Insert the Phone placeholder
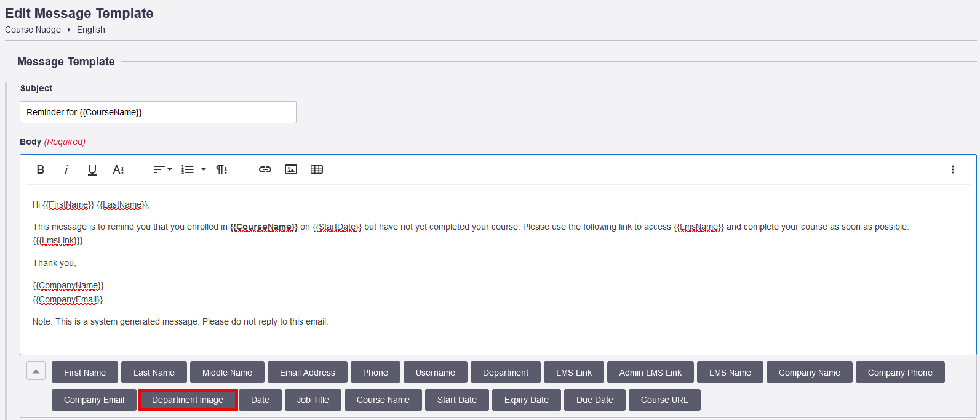Image resolution: width=980 pixels, height=420 pixels. (x=375, y=373)
